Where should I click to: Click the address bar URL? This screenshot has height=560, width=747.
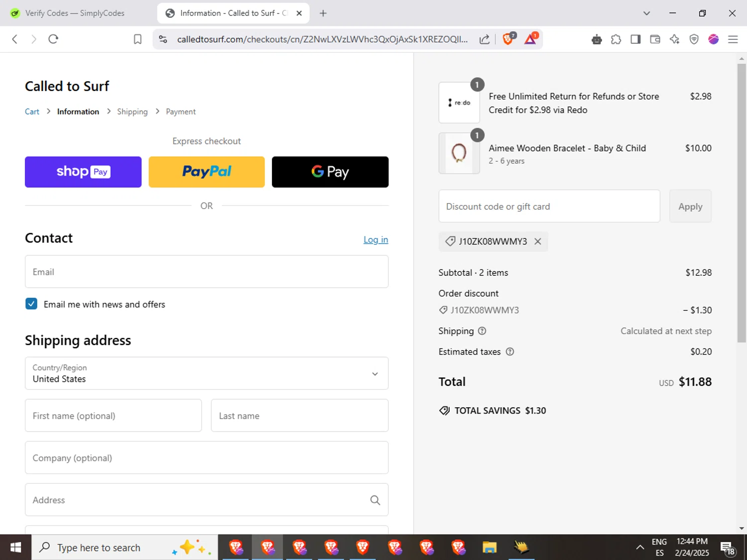[322, 39]
